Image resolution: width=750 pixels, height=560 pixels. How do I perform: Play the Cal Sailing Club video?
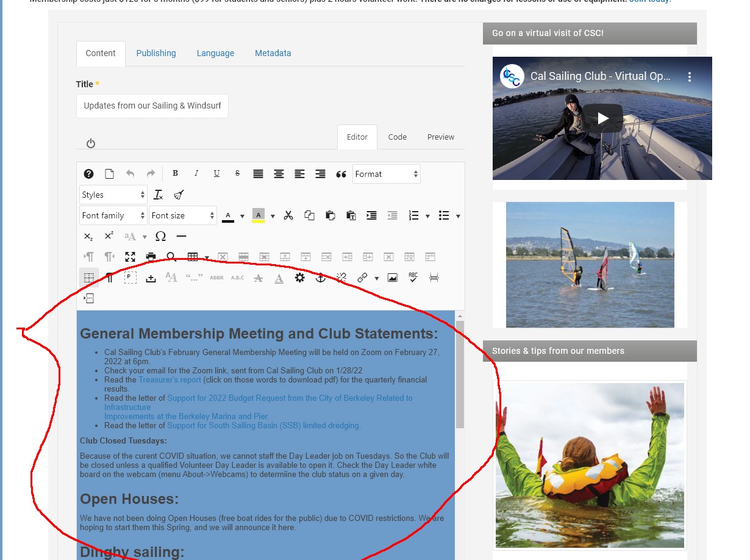click(602, 118)
